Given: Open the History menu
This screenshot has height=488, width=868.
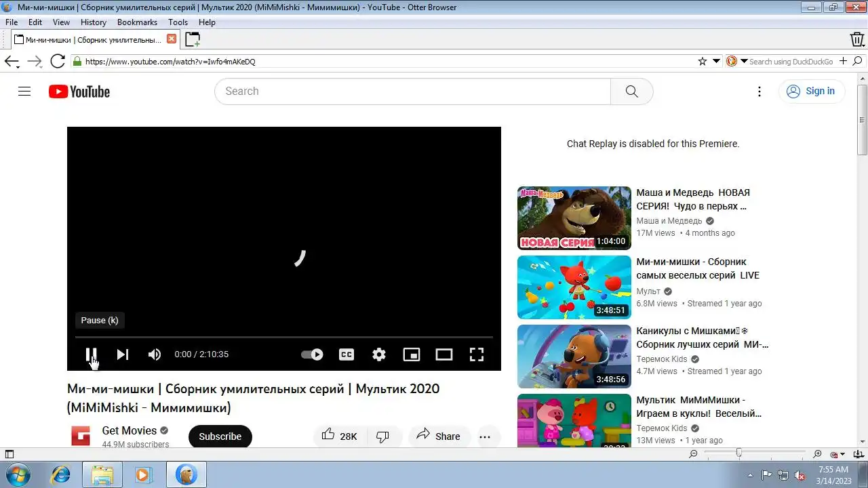Looking at the screenshot, I should click(94, 22).
